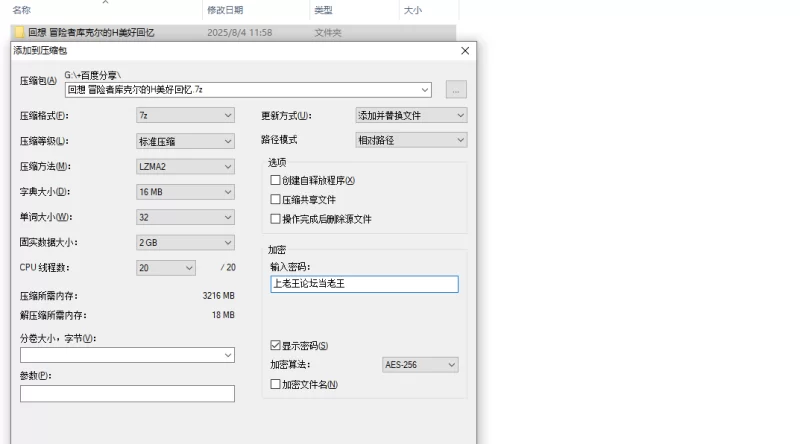Sort by the type column header
Viewport: 800px width, 444px height.
tap(323, 10)
